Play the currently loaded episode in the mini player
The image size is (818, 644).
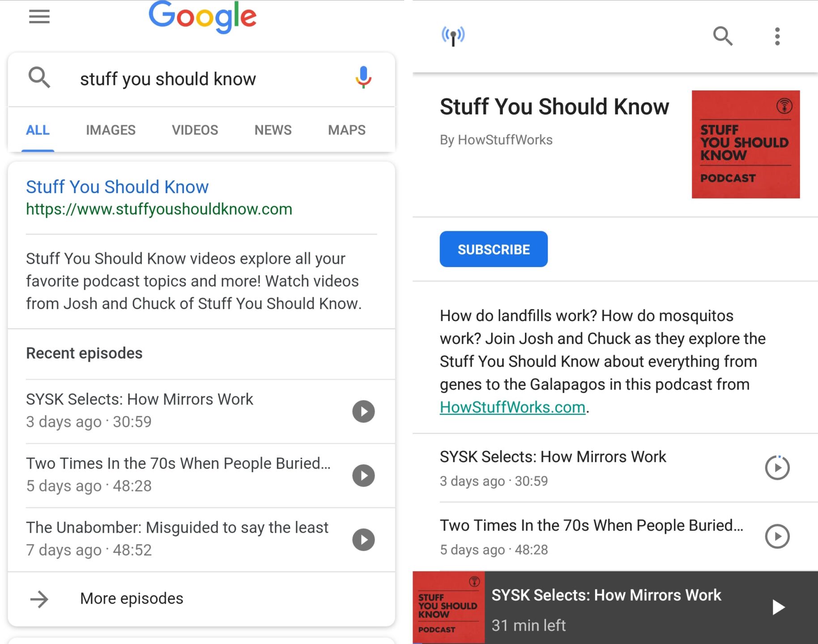(x=779, y=607)
